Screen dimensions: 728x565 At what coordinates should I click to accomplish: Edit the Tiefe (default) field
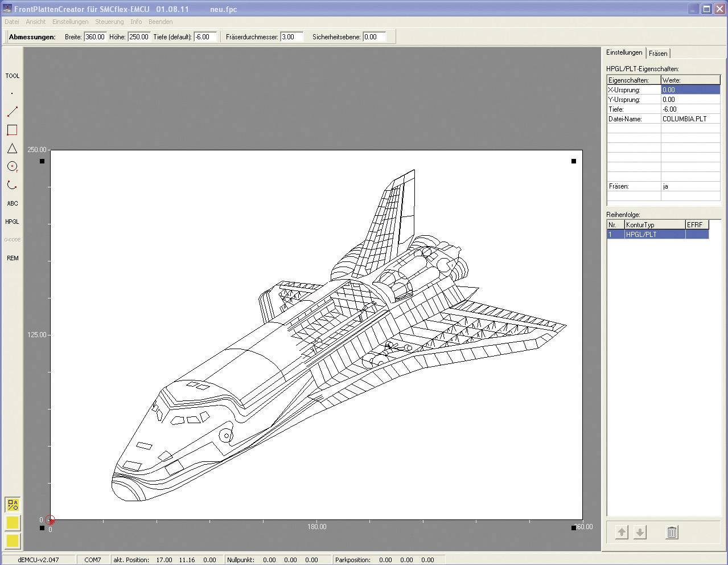[x=205, y=37]
